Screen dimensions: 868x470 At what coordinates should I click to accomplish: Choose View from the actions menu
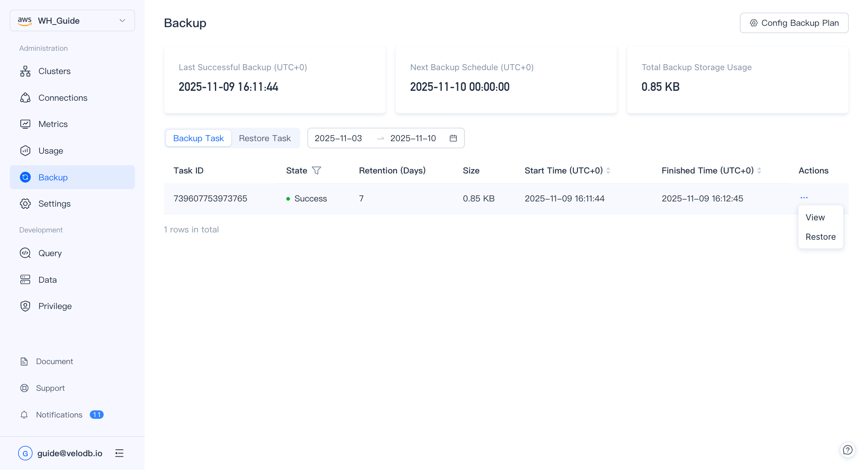pos(815,218)
